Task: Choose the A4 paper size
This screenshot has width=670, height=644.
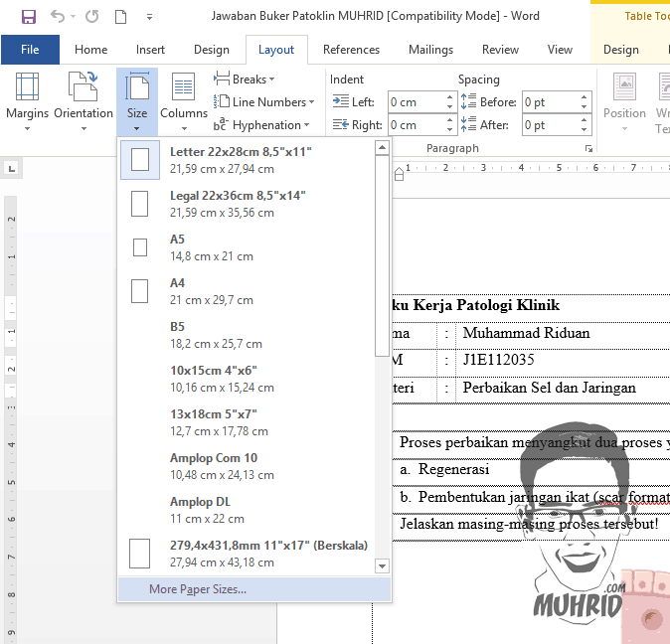Action: 247,291
